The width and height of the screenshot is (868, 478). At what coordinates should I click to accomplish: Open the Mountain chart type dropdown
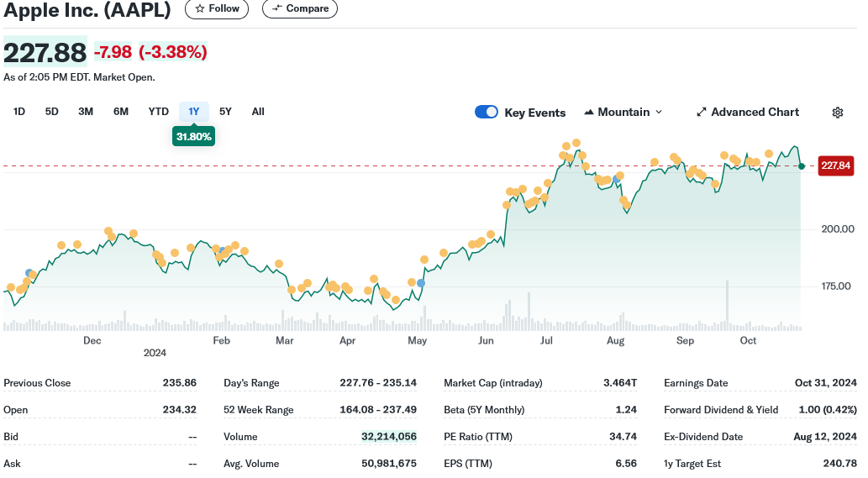pos(623,113)
